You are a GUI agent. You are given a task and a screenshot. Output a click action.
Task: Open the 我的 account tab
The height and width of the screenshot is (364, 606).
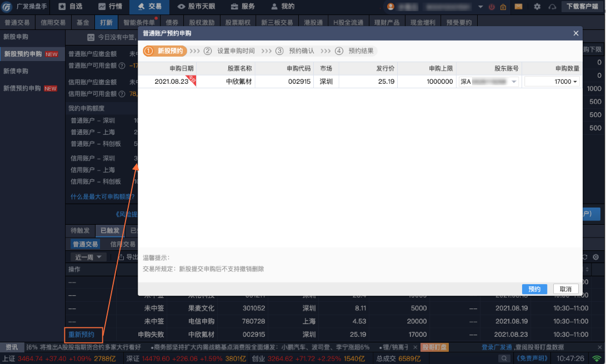[x=283, y=7]
